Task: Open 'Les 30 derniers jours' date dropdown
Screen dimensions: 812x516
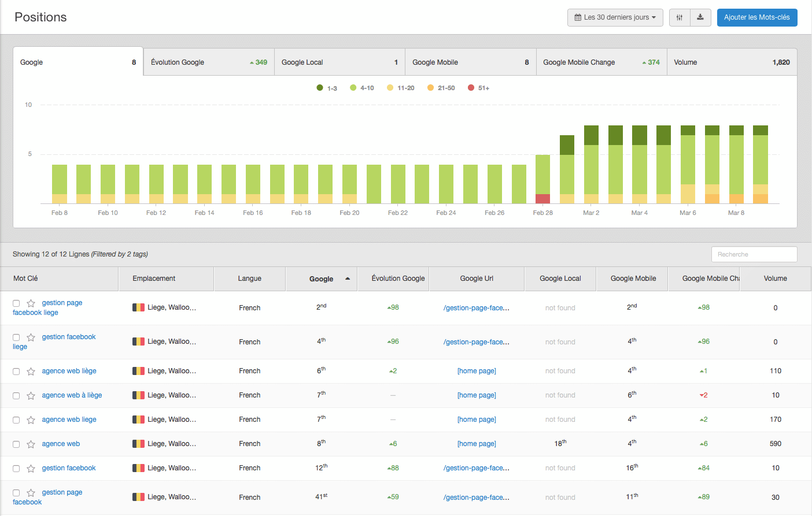Action: click(x=615, y=17)
